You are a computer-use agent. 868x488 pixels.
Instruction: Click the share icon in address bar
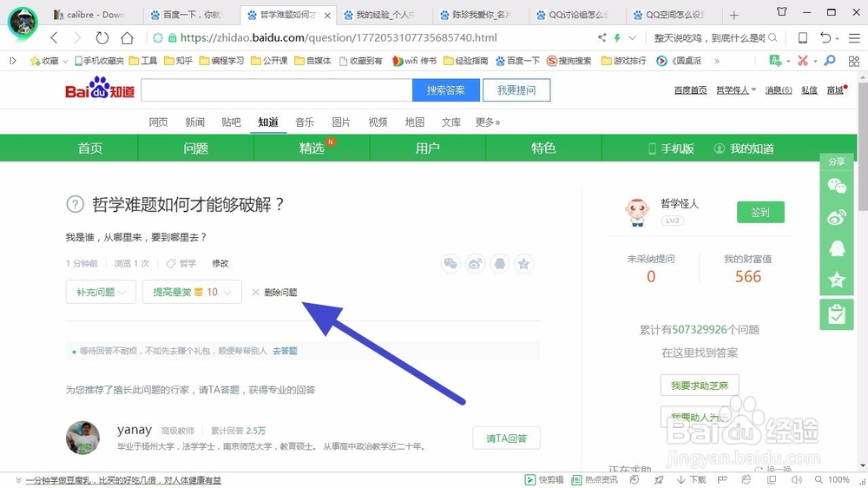point(602,37)
